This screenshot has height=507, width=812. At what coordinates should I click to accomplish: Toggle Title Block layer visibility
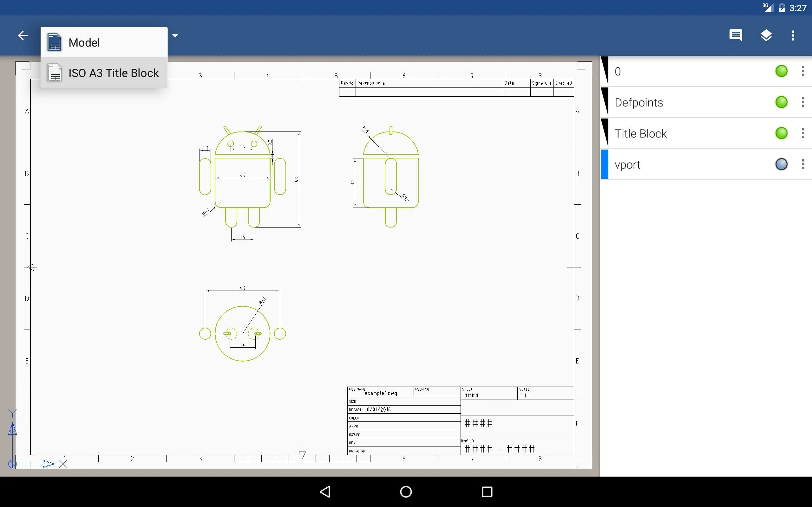pos(781,133)
